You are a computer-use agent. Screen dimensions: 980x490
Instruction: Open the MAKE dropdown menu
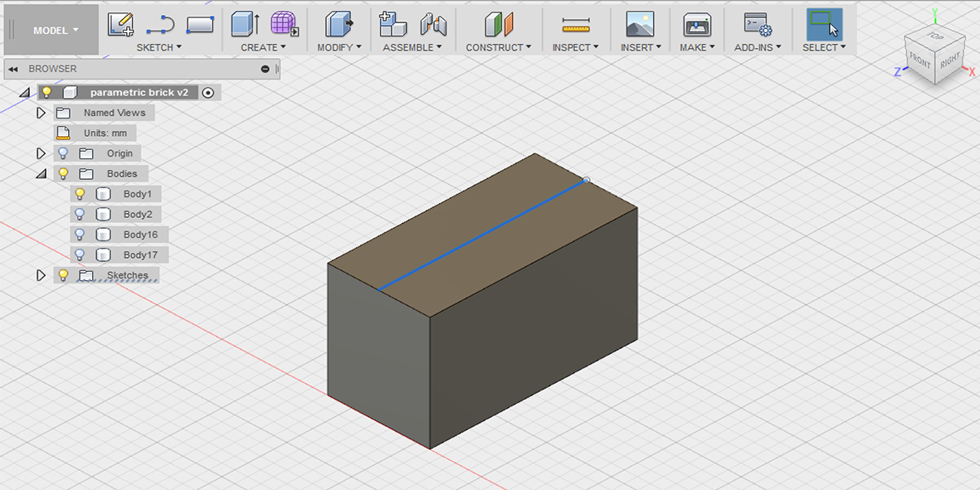tap(697, 47)
